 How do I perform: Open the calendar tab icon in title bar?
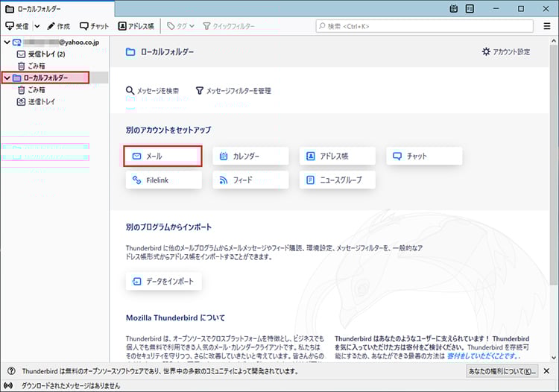(x=453, y=8)
